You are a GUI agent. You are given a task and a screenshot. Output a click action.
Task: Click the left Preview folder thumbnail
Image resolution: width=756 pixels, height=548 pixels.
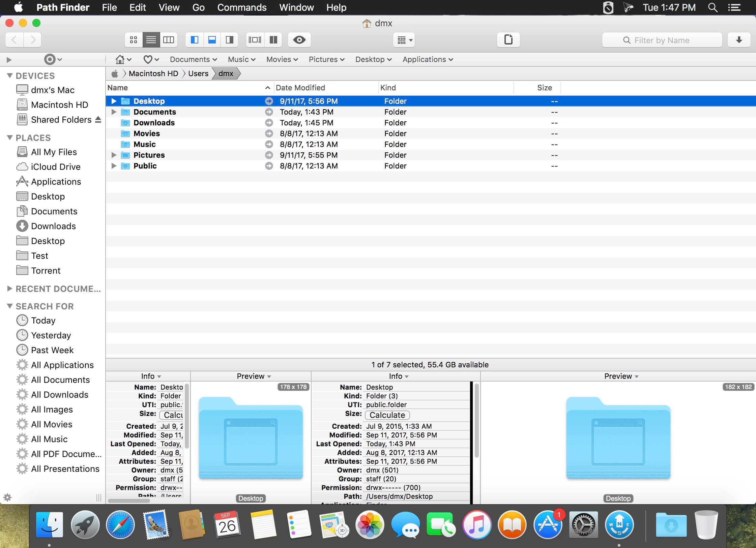pos(251,438)
